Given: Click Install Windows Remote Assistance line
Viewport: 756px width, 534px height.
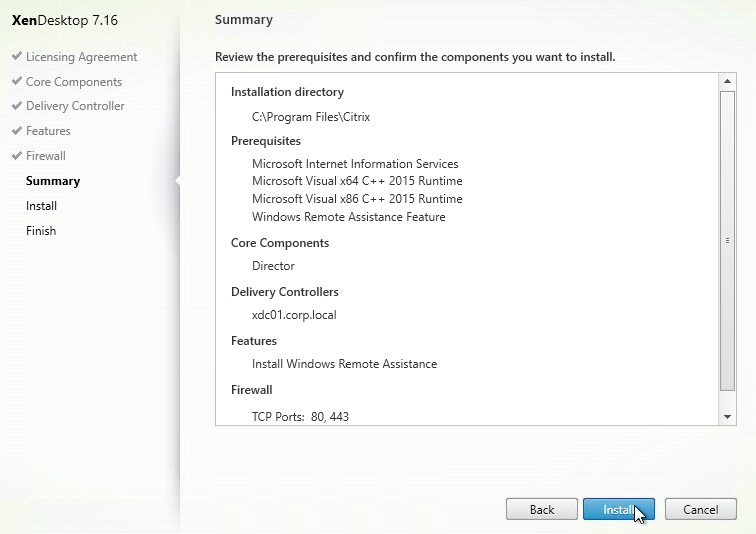Looking at the screenshot, I should pyautogui.click(x=344, y=364).
